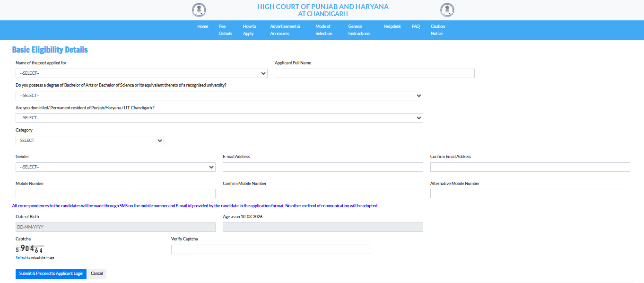
Task: Click the right national emblem icon
Action: (x=446, y=9)
